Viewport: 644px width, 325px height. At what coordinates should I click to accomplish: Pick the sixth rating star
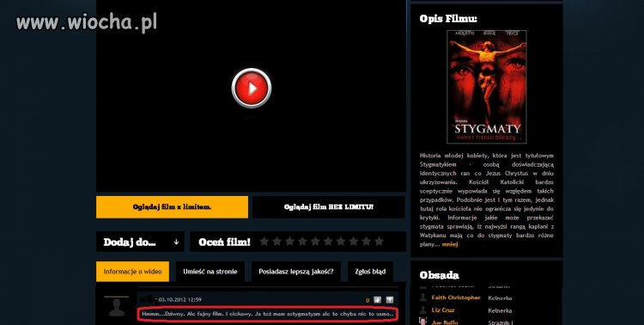pos(328,242)
